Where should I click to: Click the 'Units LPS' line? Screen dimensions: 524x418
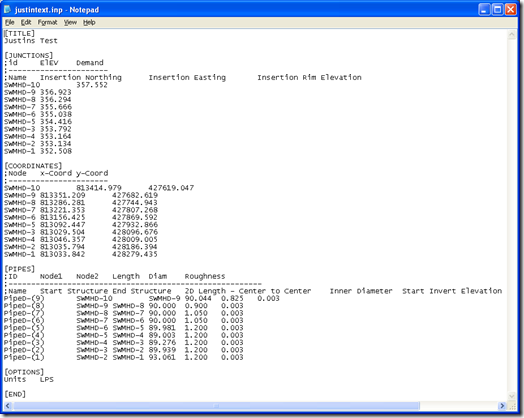coord(29,379)
